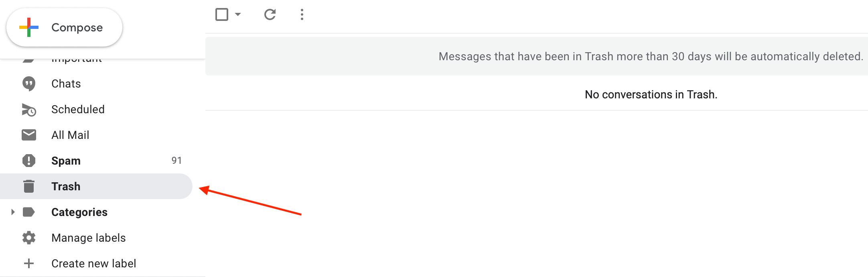Toggle the select all checkbox
The width and height of the screenshot is (868, 277).
[x=222, y=15]
